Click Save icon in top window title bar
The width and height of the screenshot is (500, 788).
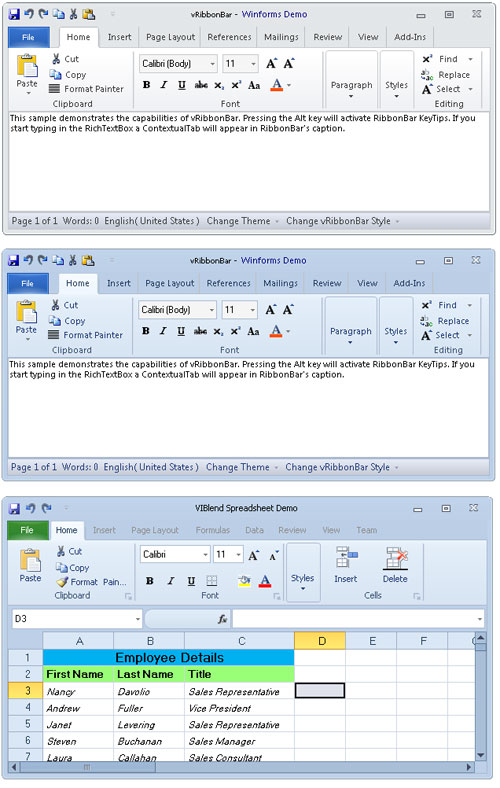pos(14,14)
